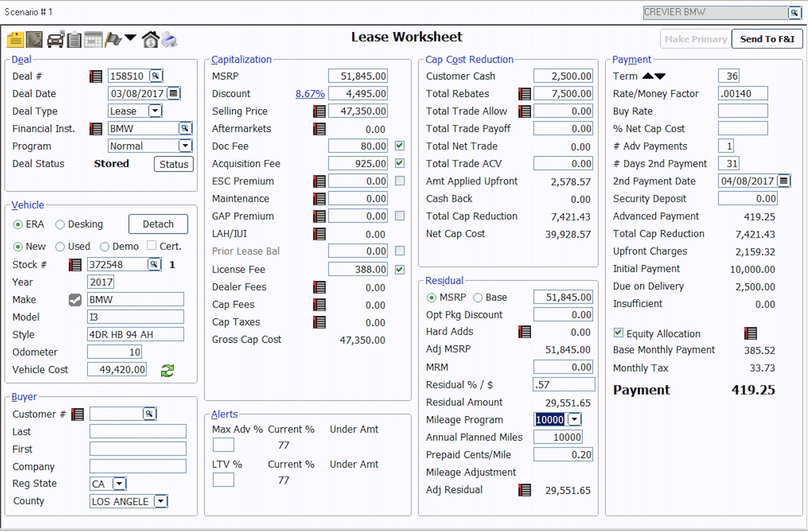Open the Stock # list icon
Image resolution: width=808 pixels, height=532 pixels.
coord(75,265)
